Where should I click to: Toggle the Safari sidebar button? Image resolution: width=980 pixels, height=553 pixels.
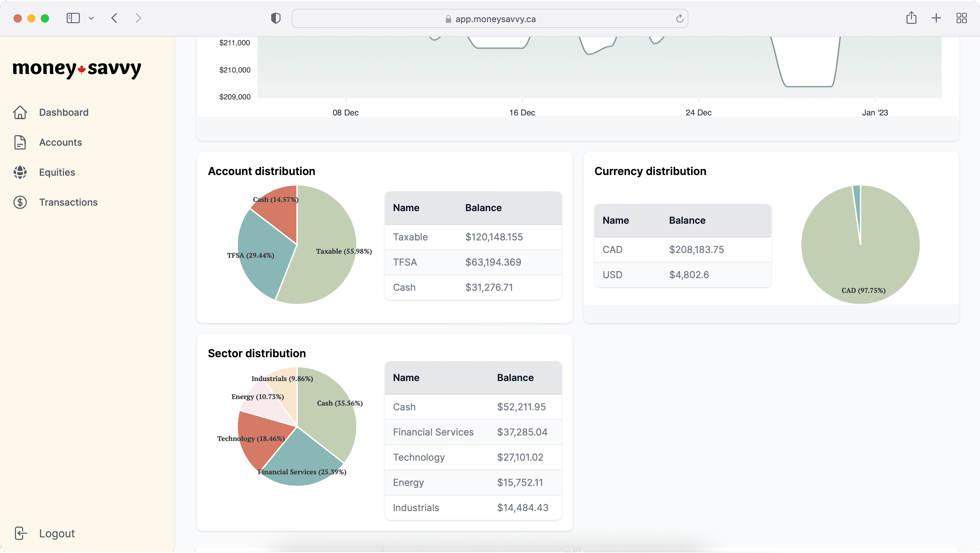pos(73,18)
